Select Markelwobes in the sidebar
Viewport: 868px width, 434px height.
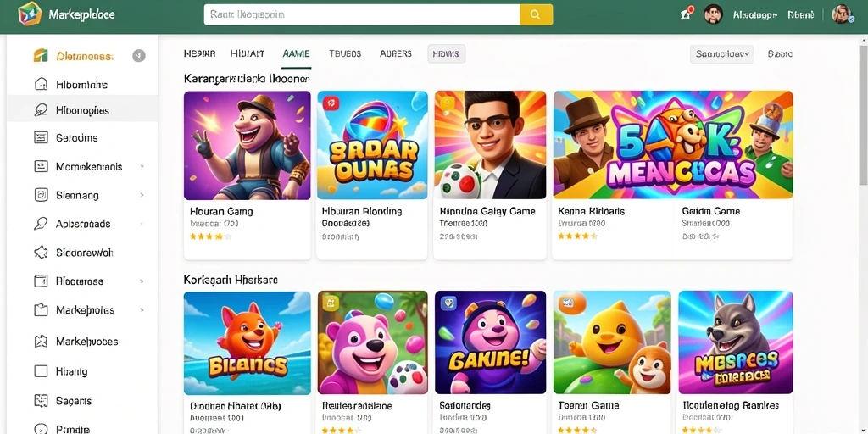(87, 341)
